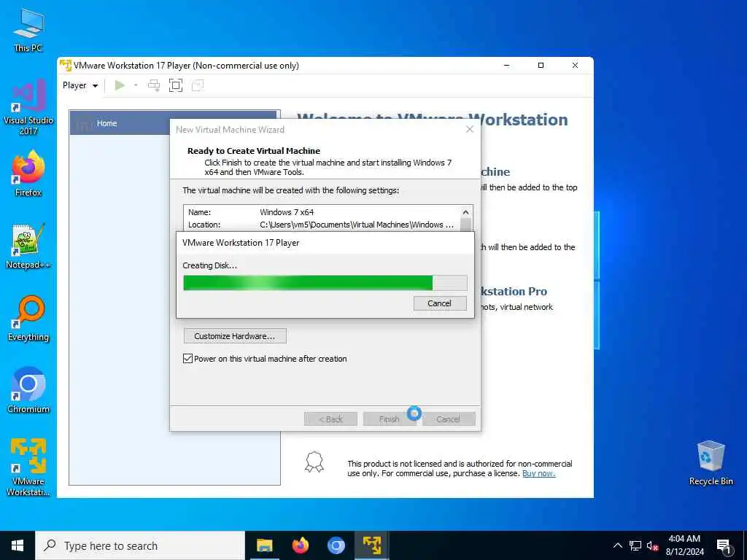Minimize the VMware Player window
The image size is (747, 560).
coord(507,65)
